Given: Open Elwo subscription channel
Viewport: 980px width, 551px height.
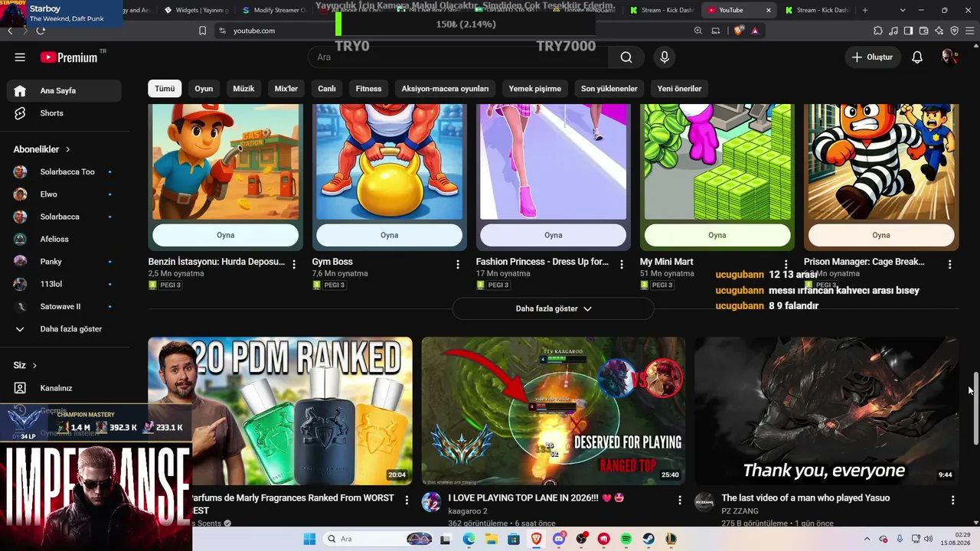Looking at the screenshot, I should coord(64,194).
